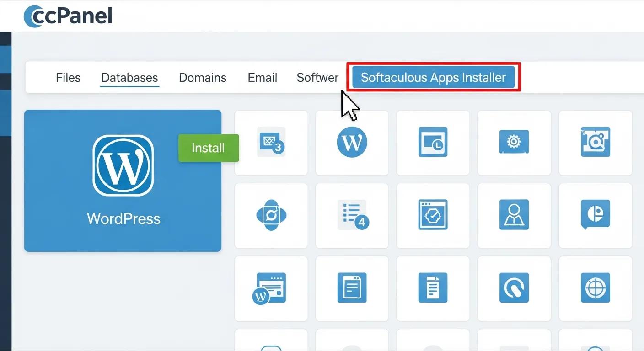Open Softaculous Apps Installer
This screenshot has width=644, height=351.
434,78
